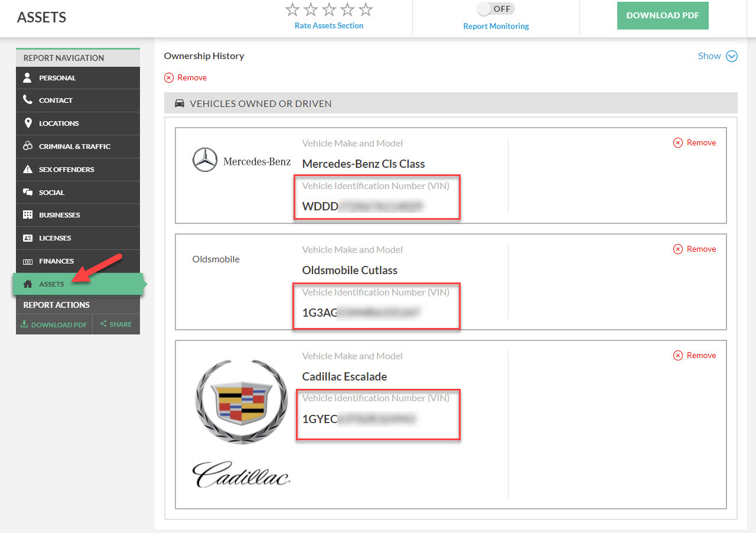Viewport: 756px width, 533px height.
Task: Select the Assets navigation item
Action: (79, 284)
